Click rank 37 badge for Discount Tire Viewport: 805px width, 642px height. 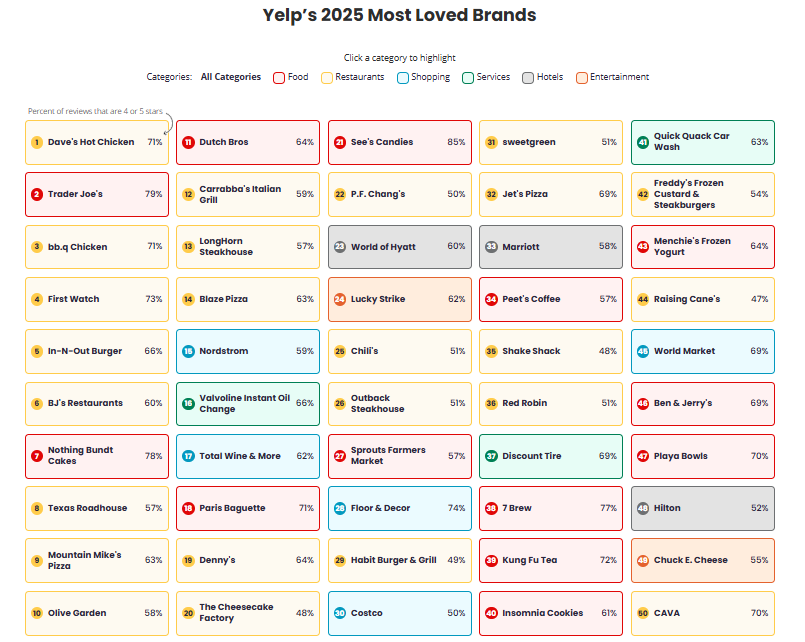point(491,456)
